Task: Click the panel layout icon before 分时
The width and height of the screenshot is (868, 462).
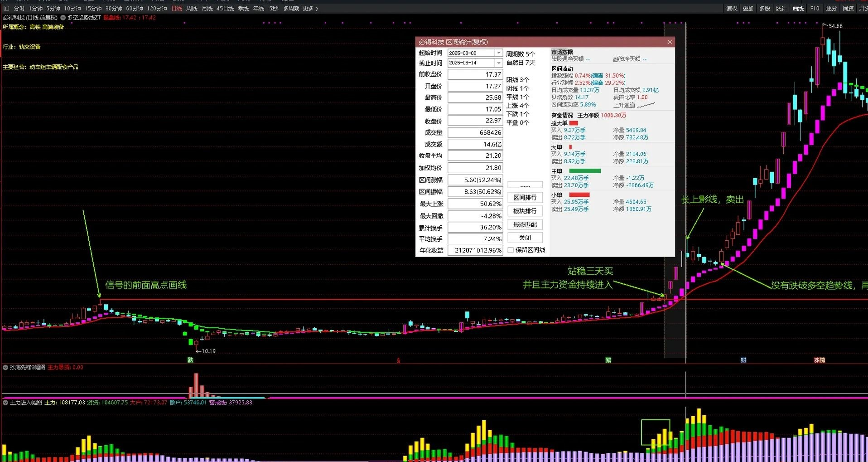Action: [x=6, y=8]
